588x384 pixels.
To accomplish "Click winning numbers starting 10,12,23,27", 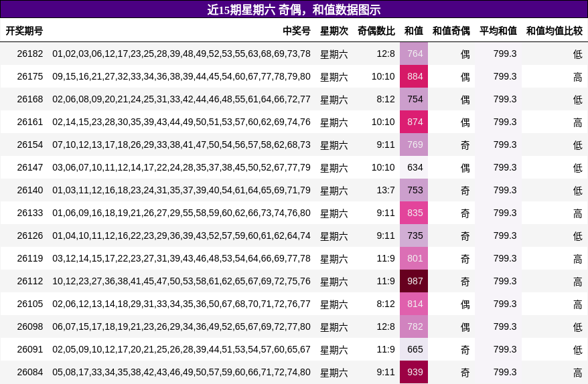I will point(181,281).
